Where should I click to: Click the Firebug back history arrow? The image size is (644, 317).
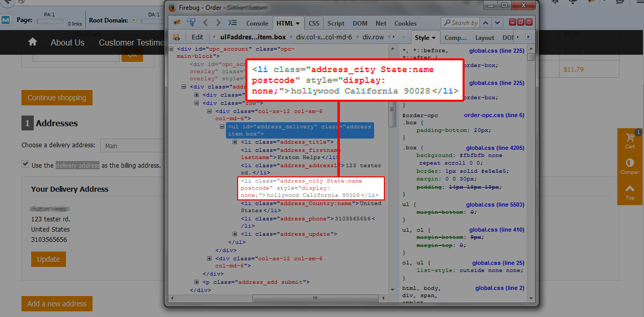click(205, 22)
